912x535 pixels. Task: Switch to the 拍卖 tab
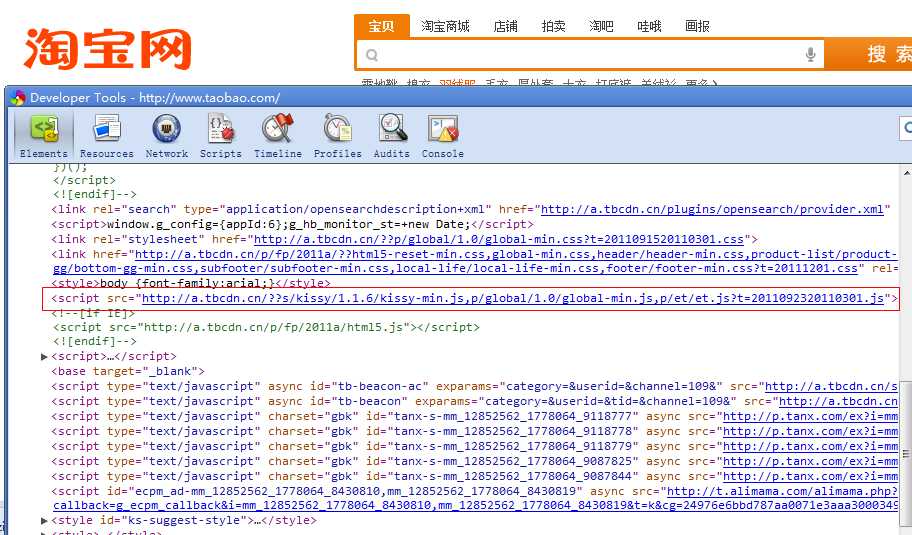pyautogui.click(x=553, y=26)
